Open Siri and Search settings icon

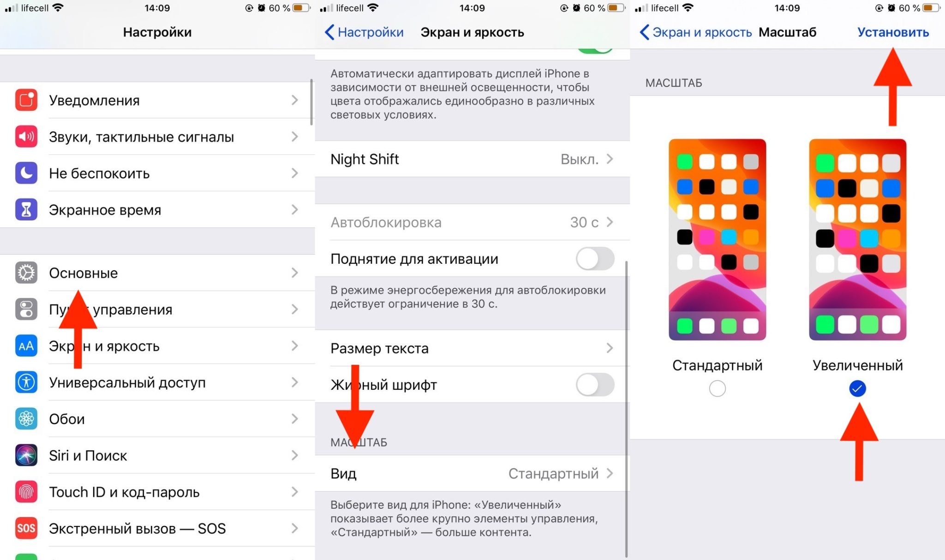coord(24,456)
